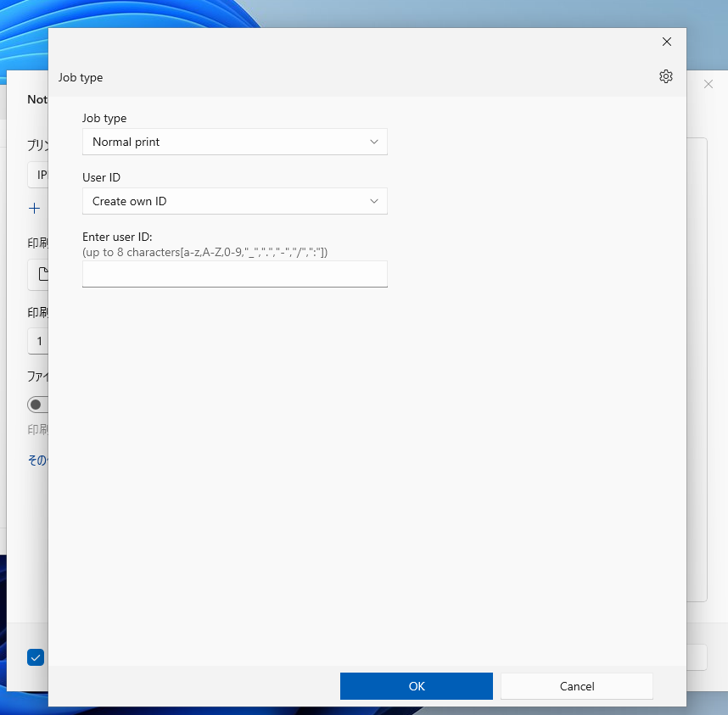Bring the background print dialog to focus
This screenshot has height=715, width=728.
click(x=707, y=339)
